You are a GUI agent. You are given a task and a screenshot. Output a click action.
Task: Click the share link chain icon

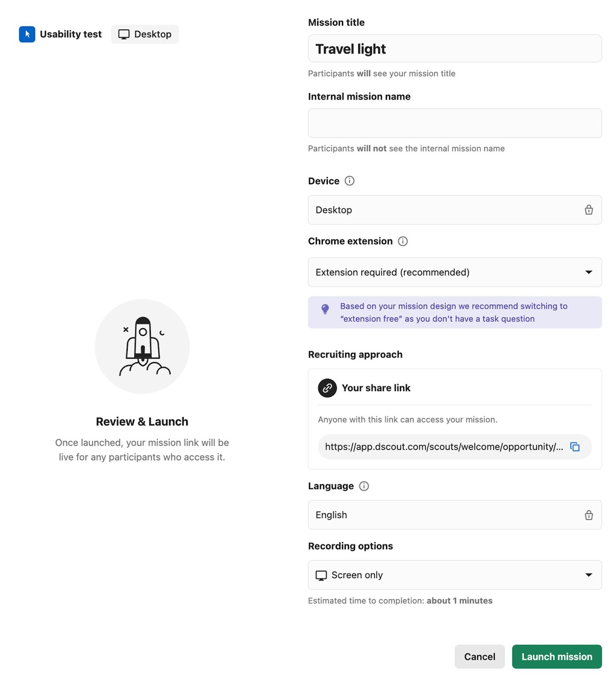click(x=327, y=388)
